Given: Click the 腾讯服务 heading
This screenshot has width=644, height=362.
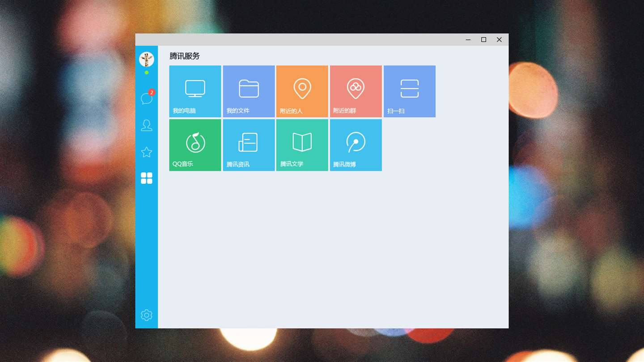Looking at the screenshot, I should [185, 56].
